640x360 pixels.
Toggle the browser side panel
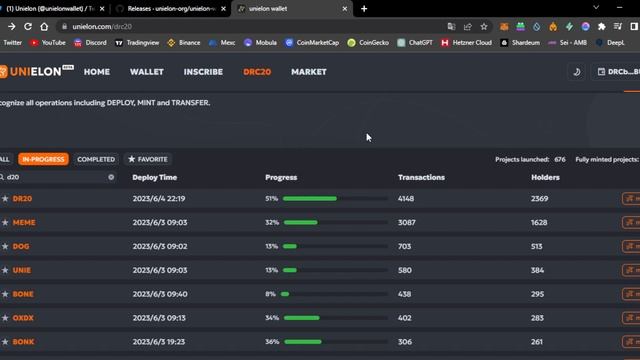(x=634, y=27)
